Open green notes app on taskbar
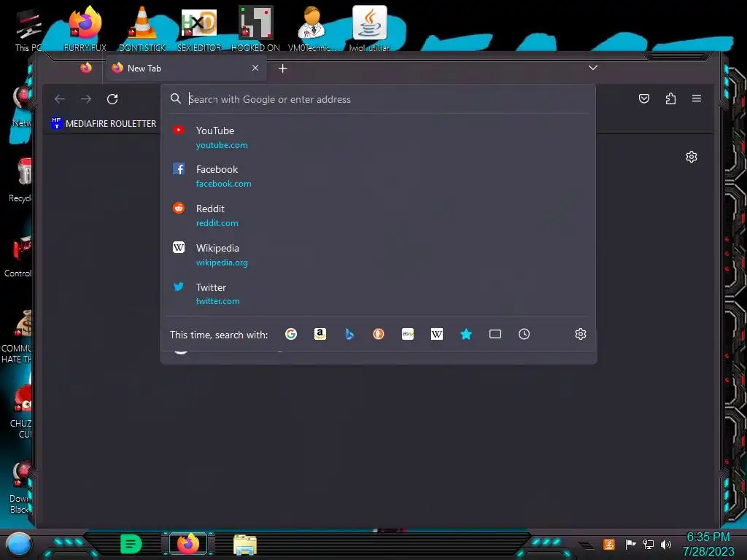Screen dimensions: 747x560 coord(131,544)
